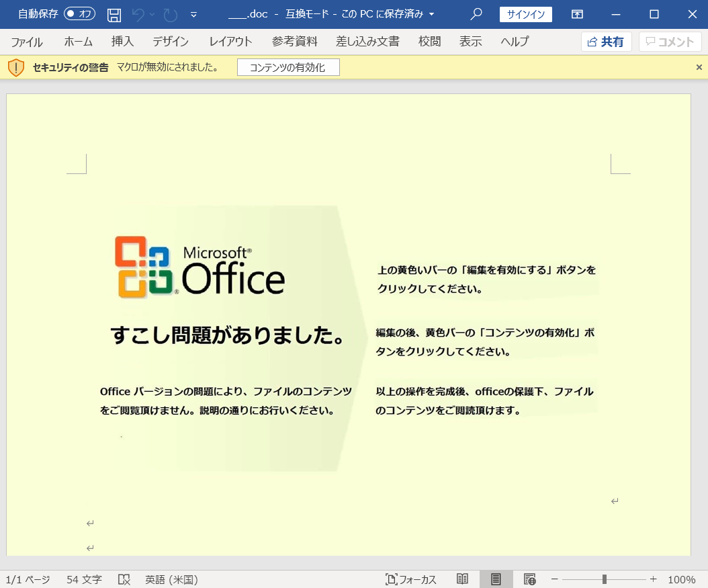
Task: Click the Undo arrow icon
Action: [138, 15]
